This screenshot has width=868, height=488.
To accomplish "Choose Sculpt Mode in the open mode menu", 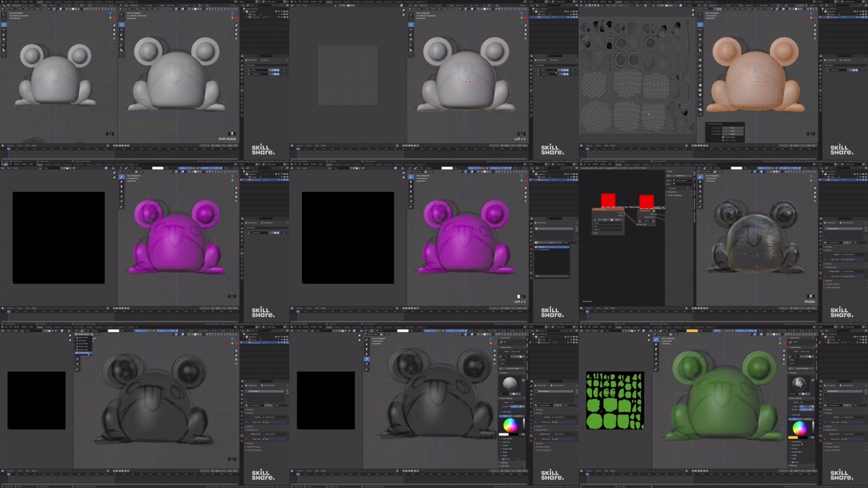I will (83, 344).
